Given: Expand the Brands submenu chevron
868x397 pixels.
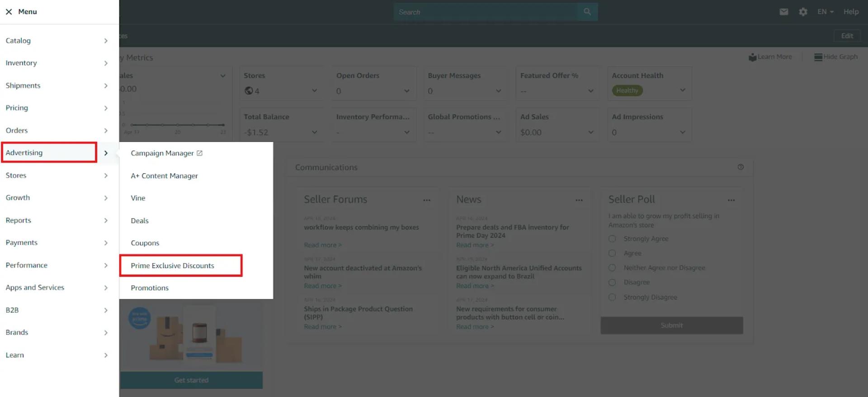Looking at the screenshot, I should point(106,333).
